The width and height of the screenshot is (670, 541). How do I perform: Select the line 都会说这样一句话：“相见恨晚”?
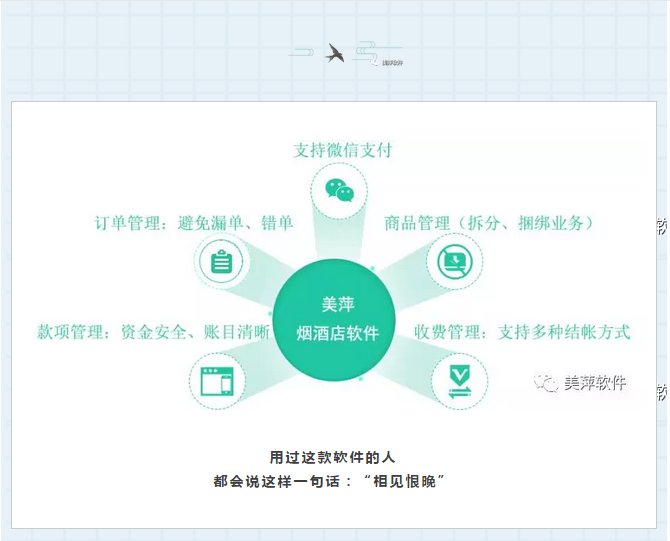pyautogui.click(x=330, y=482)
